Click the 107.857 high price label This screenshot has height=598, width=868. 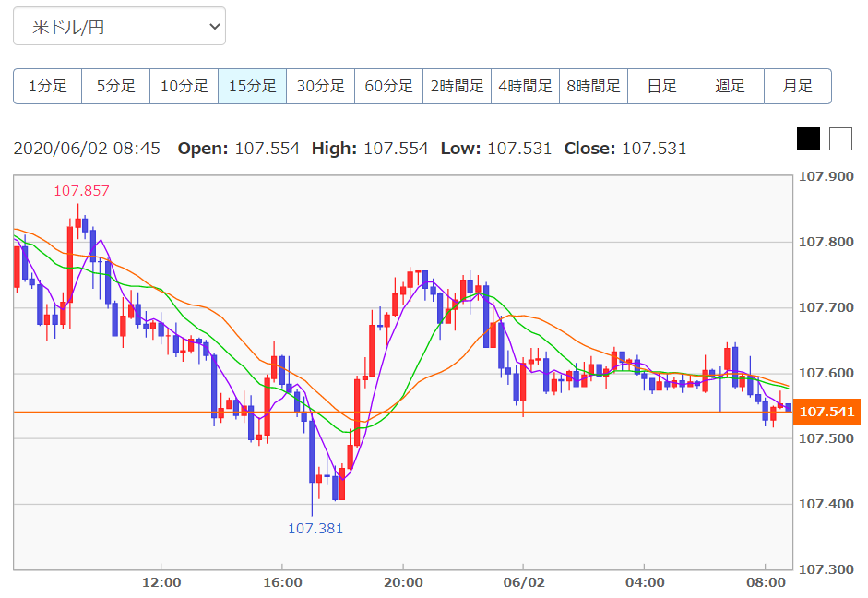point(81,191)
